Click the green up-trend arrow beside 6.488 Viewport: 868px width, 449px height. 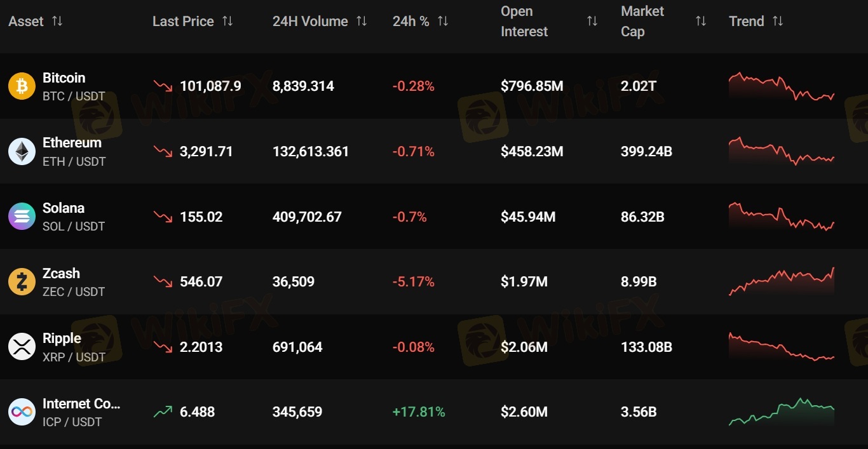pyautogui.click(x=163, y=412)
